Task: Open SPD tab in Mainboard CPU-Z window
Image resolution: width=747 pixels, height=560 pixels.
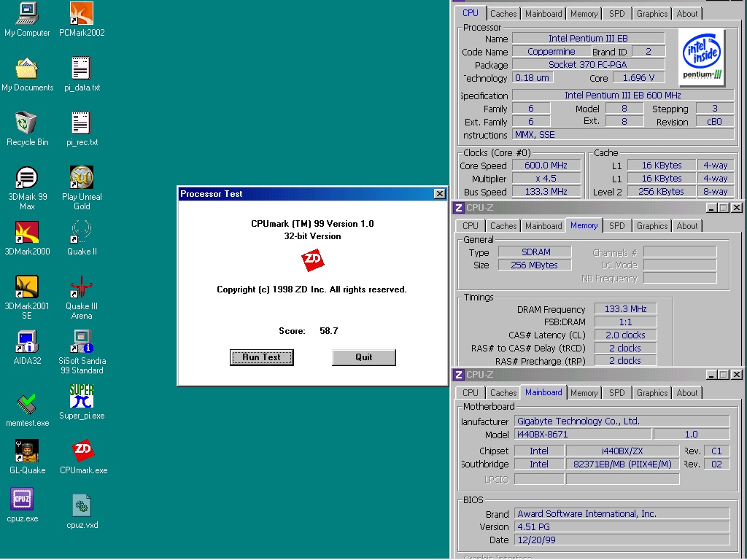Action: pyautogui.click(x=617, y=393)
